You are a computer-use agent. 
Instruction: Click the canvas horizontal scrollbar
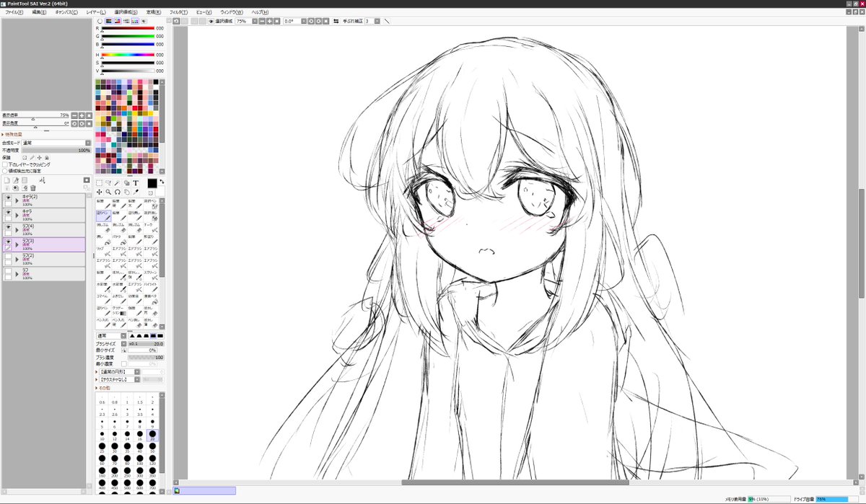517,482
